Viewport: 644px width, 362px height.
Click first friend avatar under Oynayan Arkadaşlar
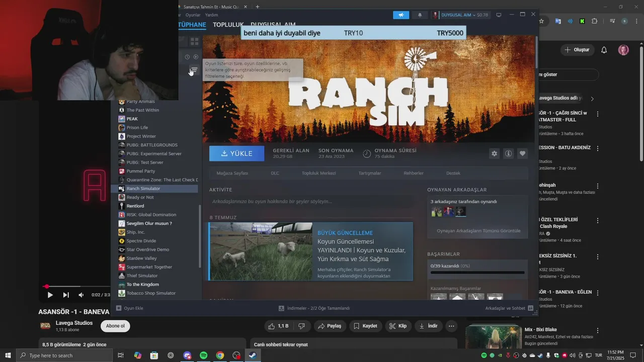(436, 212)
